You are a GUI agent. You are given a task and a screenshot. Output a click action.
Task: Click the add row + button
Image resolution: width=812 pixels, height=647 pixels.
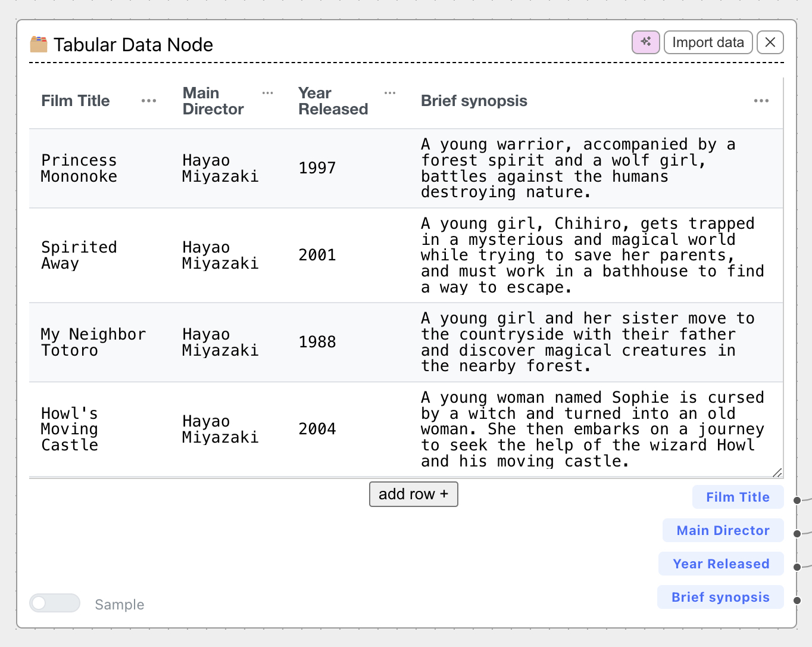[x=413, y=494]
